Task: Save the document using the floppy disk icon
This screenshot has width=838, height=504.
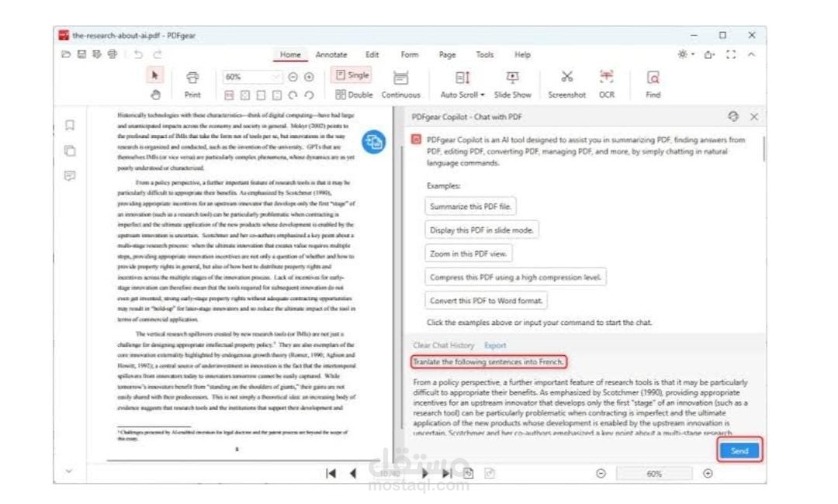Action: point(81,54)
